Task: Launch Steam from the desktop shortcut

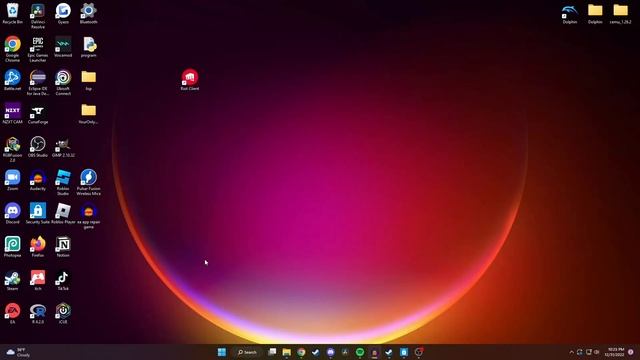Action: pyautogui.click(x=13, y=280)
